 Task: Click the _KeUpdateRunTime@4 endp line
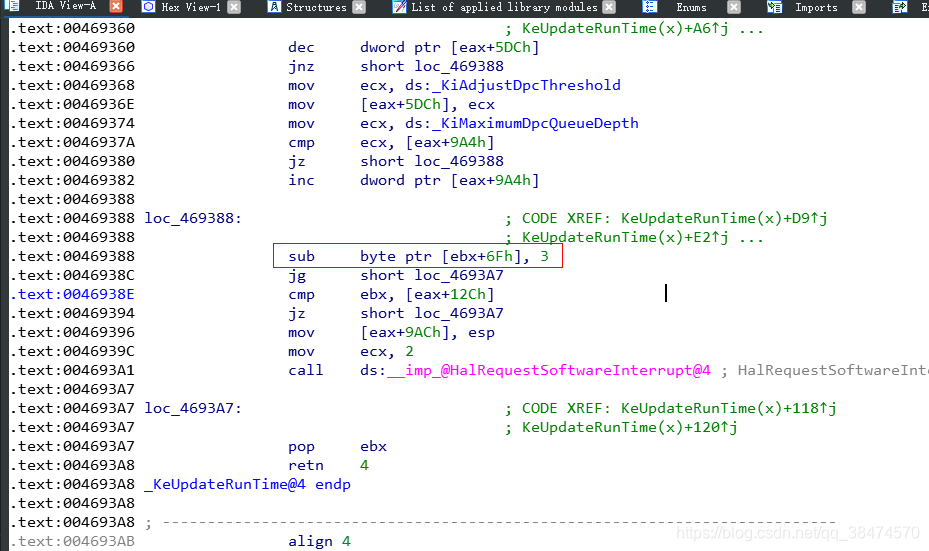(x=248, y=484)
